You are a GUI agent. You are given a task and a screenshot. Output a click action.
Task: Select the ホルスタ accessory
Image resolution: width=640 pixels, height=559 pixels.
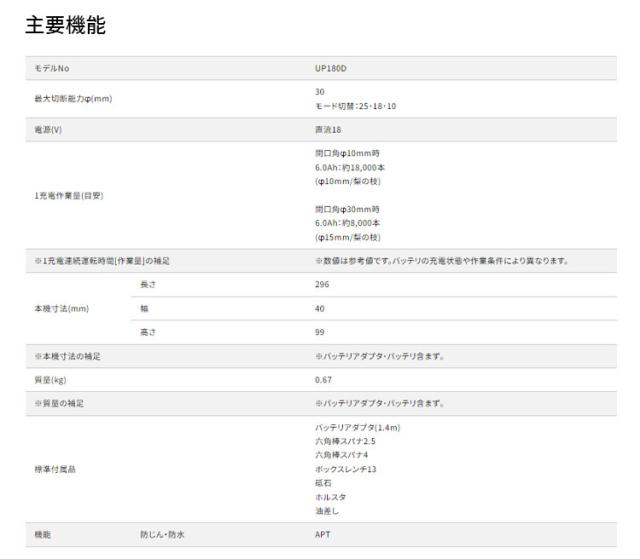click(331, 497)
